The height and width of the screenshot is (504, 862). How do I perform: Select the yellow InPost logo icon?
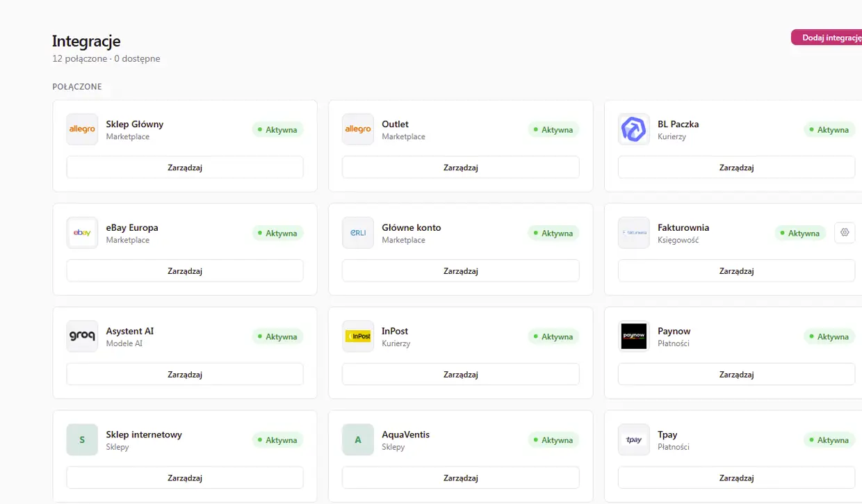click(x=358, y=336)
